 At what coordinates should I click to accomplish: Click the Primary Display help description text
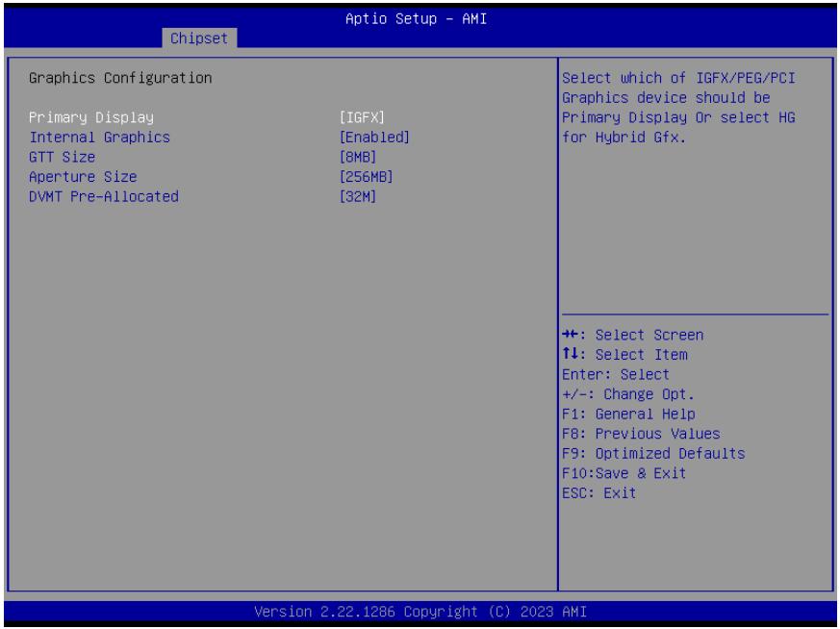678,108
